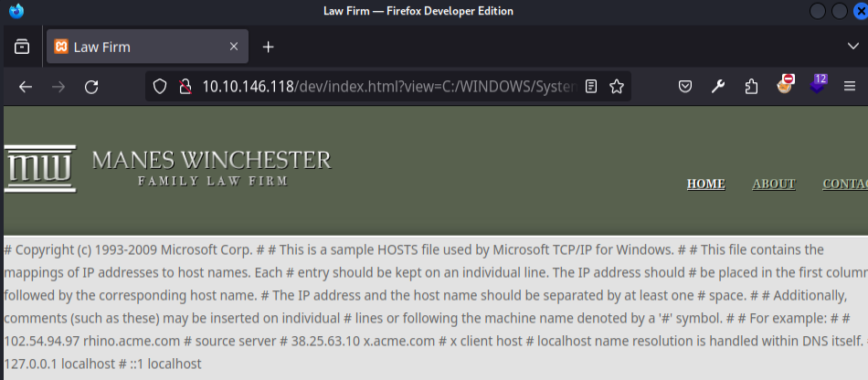Close the Law Firm tab

pyautogui.click(x=234, y=47)
